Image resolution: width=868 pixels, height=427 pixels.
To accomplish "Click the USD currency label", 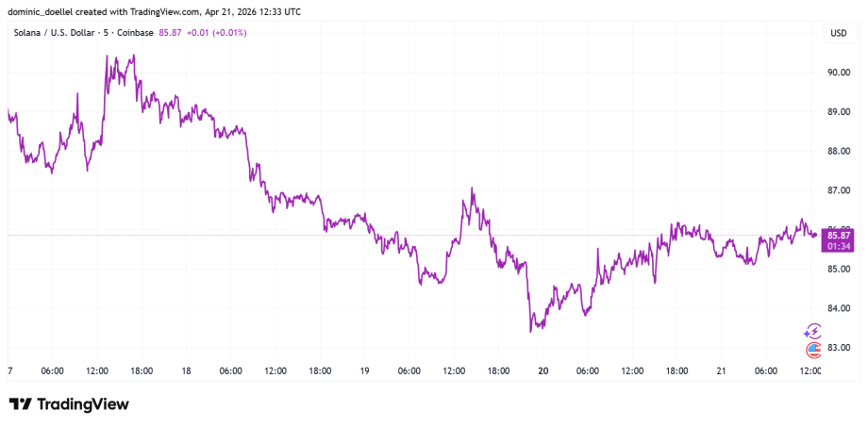I will coord(838,34).
